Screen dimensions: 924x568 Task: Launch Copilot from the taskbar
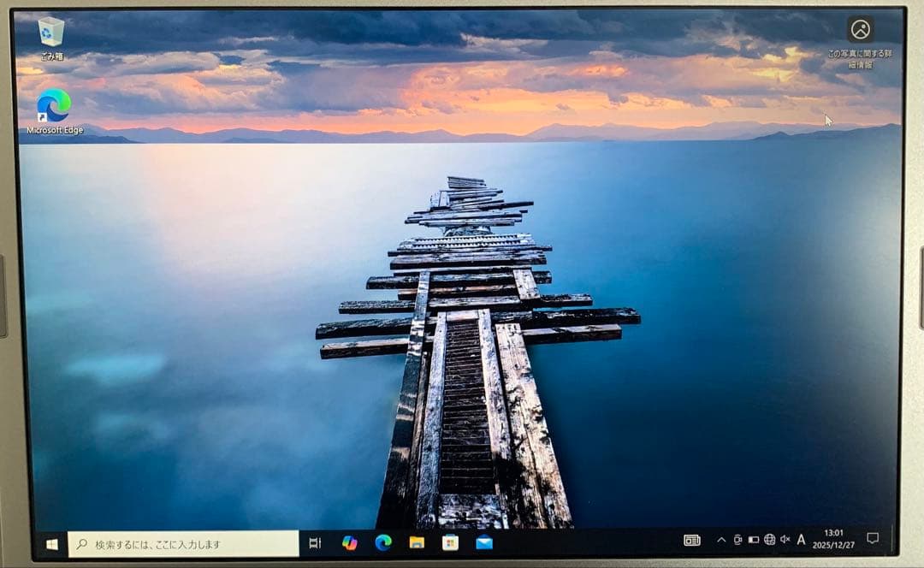point(351,544)
